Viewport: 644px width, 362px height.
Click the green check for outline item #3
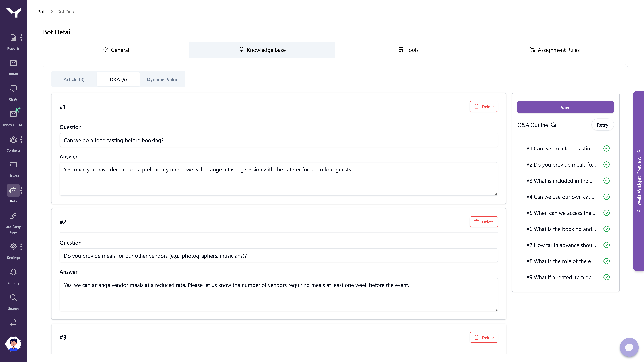coord(607,181)
